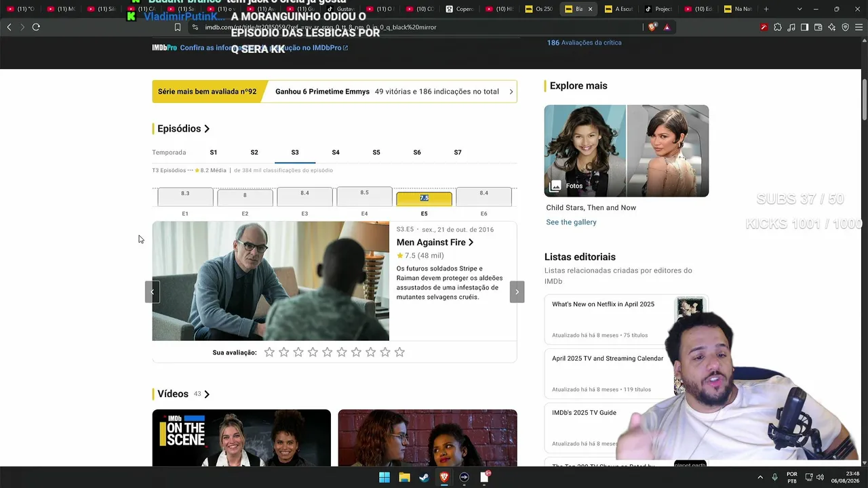Rate the episode five stars

click(328, 352)
